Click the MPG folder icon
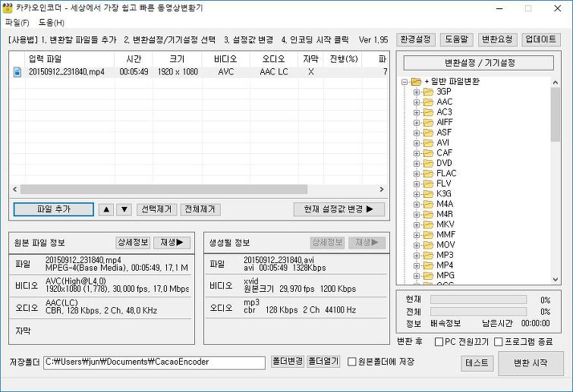The image size is (573, 392). point(428,275)
